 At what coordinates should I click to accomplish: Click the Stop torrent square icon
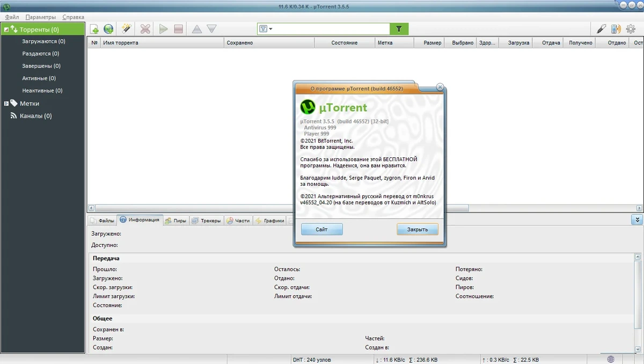tap(179, 29)
